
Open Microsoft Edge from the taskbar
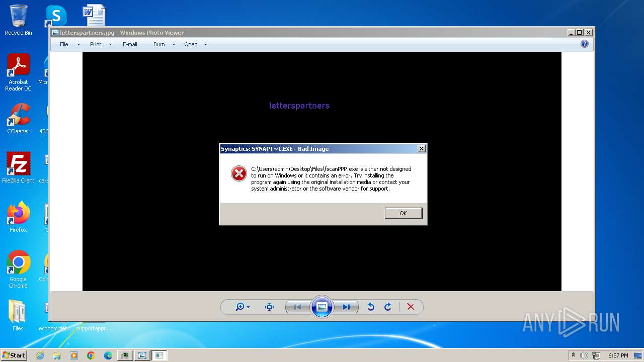click(108, 355)
